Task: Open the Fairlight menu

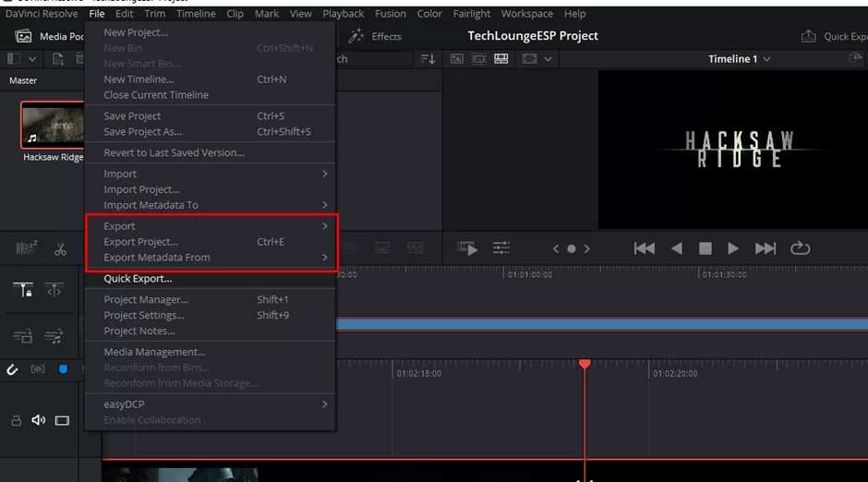Action: (x=472, y=14)
